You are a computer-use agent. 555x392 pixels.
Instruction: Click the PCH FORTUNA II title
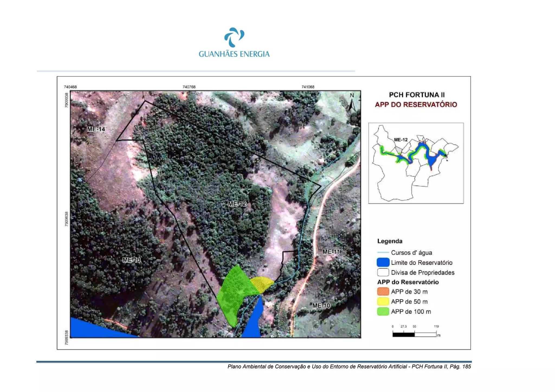[x=417, y=95]
